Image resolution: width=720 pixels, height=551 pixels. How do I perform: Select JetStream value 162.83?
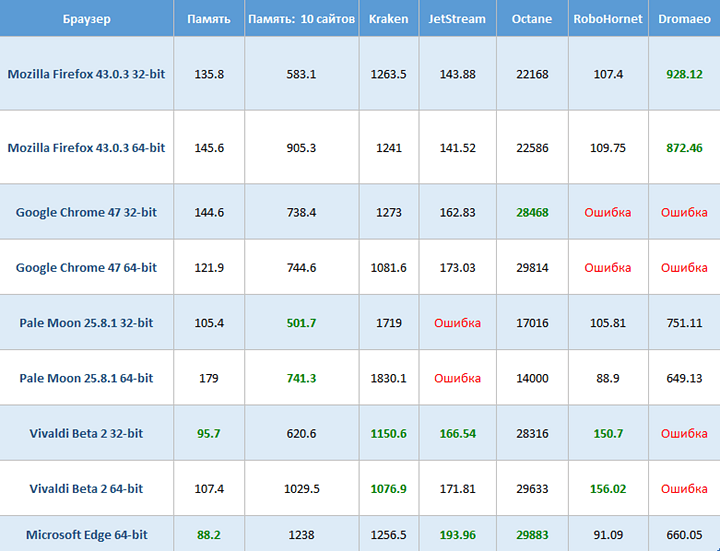457,213
